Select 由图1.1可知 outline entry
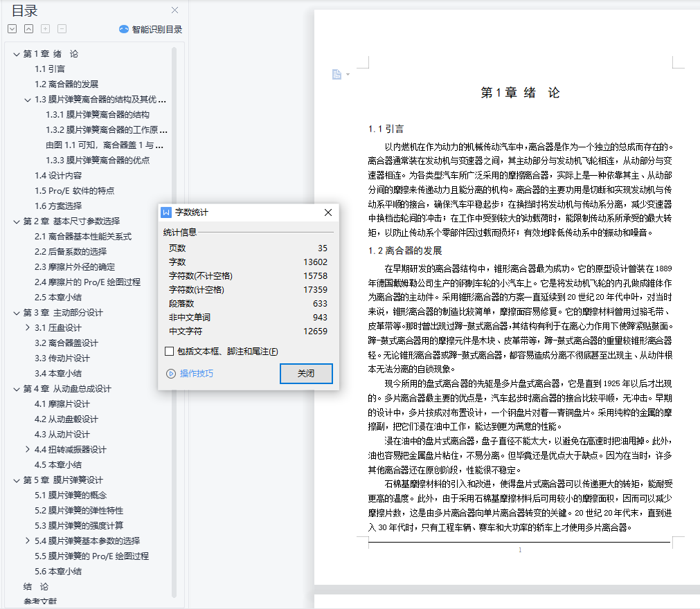700x609 pixels. click(105, 145)
